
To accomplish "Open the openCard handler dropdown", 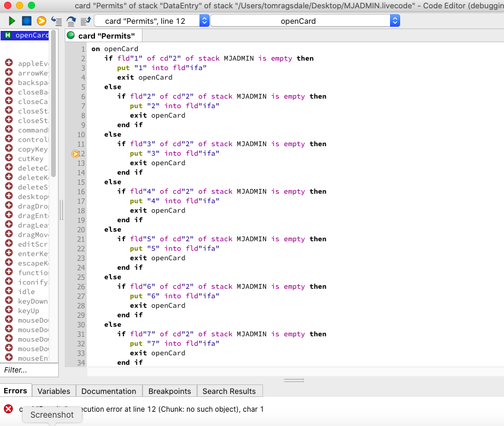I will (305, 21).
